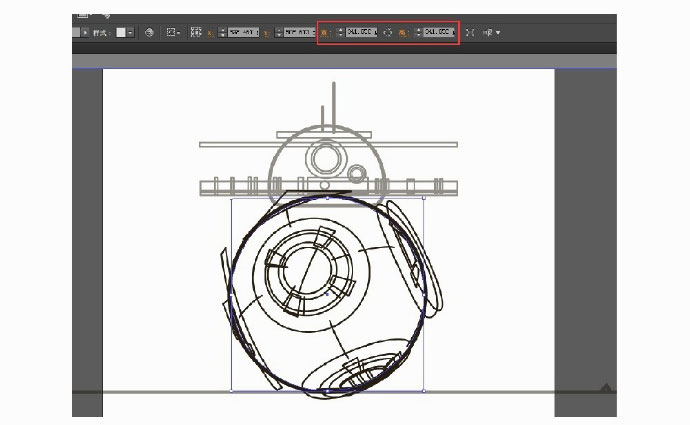This screenshot has height=425, width=690.
Task: Click the X position input field
Action: tap(243, 33)
